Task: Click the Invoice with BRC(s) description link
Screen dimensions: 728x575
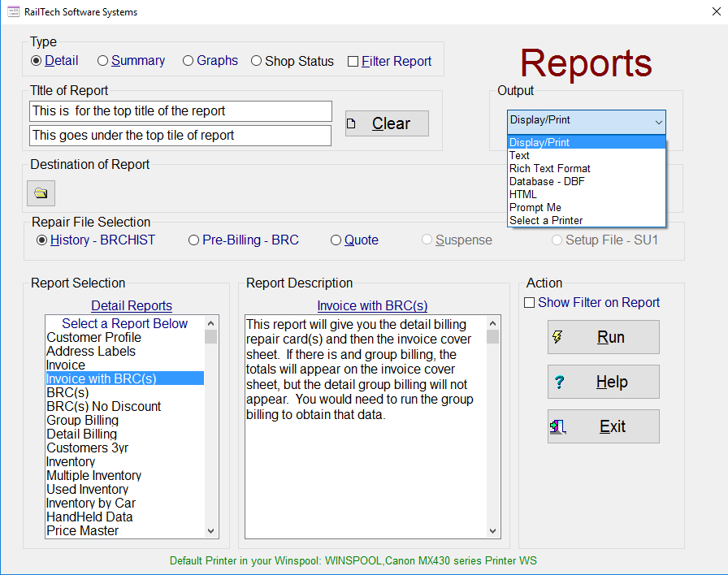Action: coord(372,306)
